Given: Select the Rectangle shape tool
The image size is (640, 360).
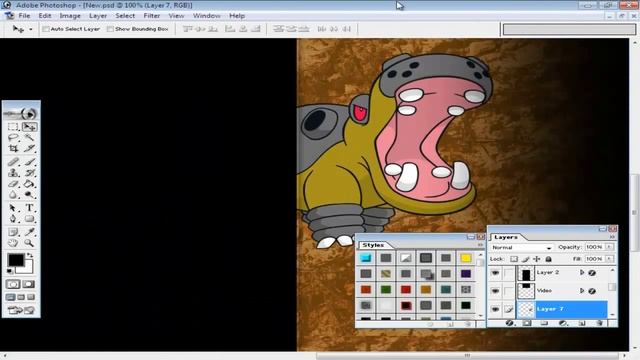Looking at the screenshot, I should click(x=29, y=219).
